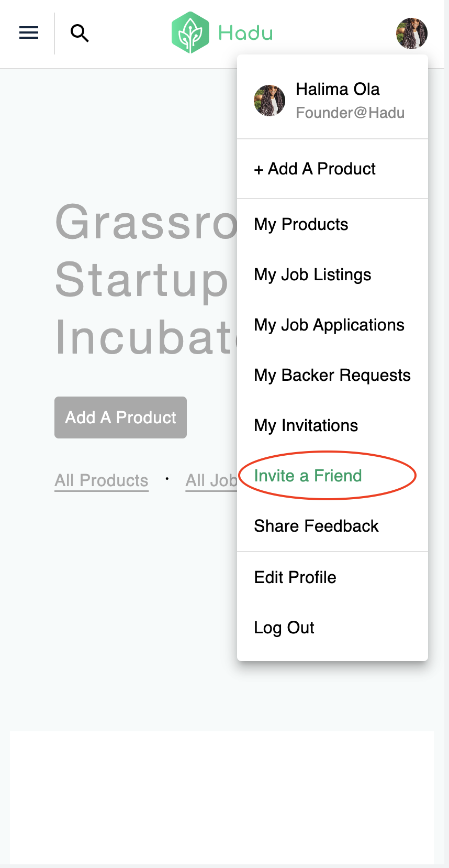This screenshot has height=868, width=449.
Task: Click the search magnifier icon
Action: point(80,33)
